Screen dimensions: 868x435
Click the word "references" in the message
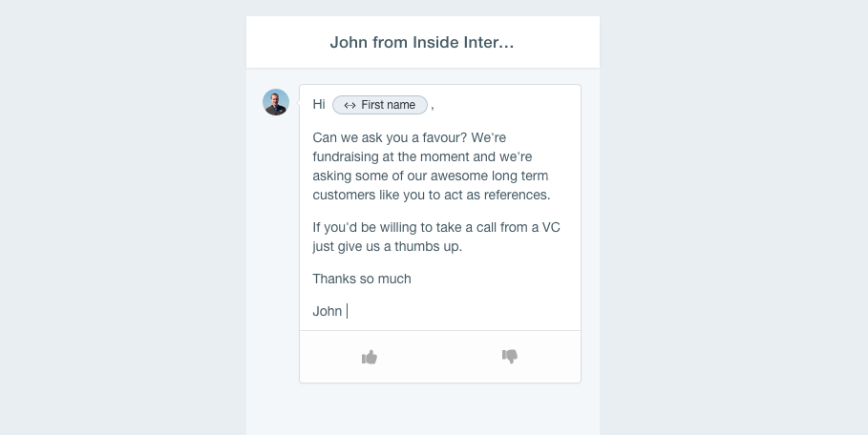515,195
